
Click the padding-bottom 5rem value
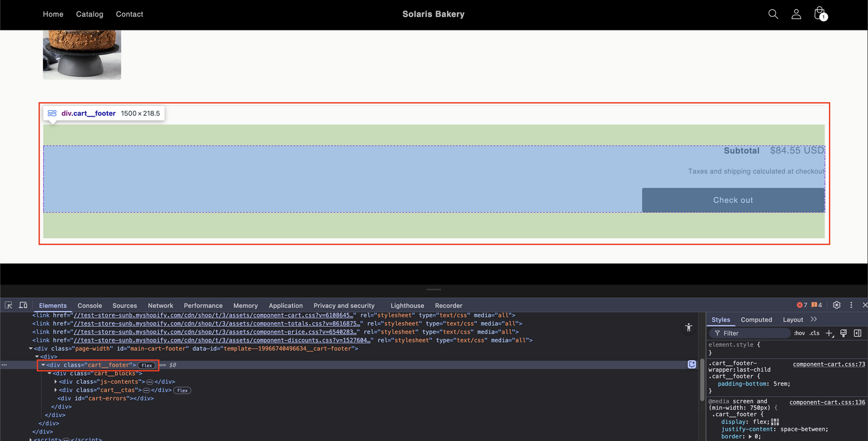(x=781, y=384)
